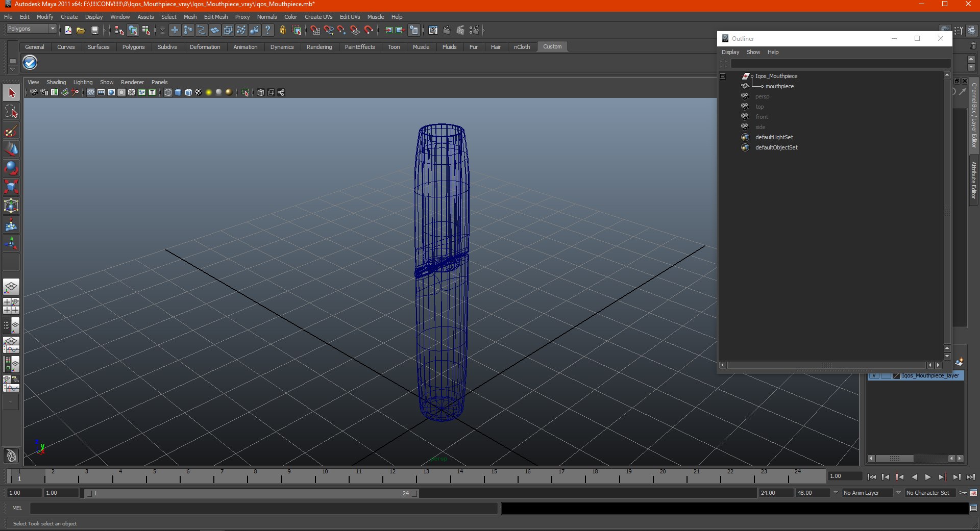Open animation preferences button
The height and width of the screenshot is (531, 980).
[974, 493]
